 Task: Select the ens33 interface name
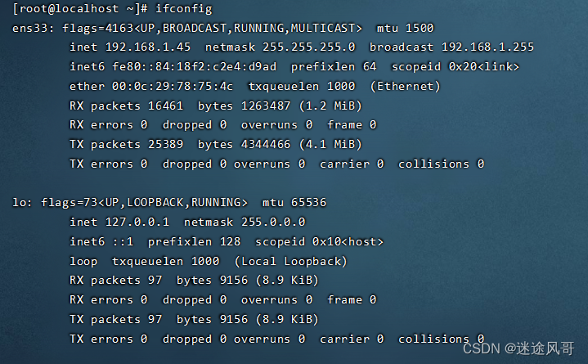31,28
